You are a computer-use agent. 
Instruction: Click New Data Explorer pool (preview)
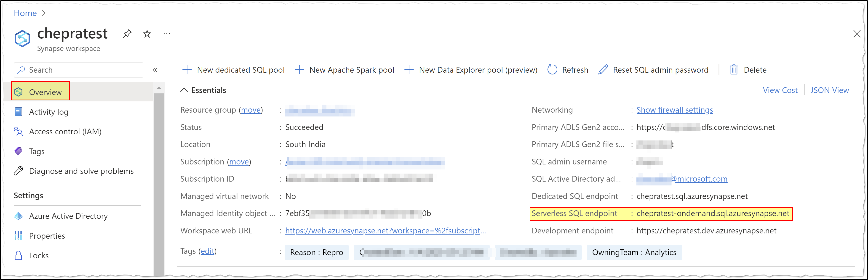(x=471, y=70)
